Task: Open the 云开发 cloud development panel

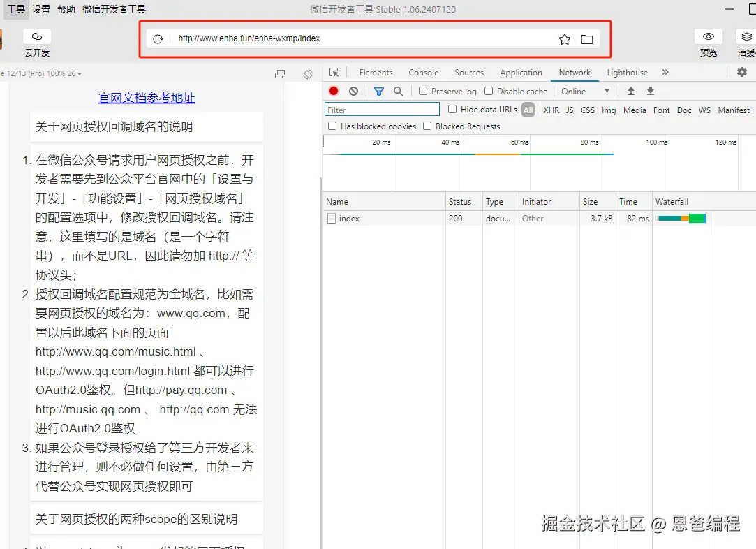Action: coord(36,36)
